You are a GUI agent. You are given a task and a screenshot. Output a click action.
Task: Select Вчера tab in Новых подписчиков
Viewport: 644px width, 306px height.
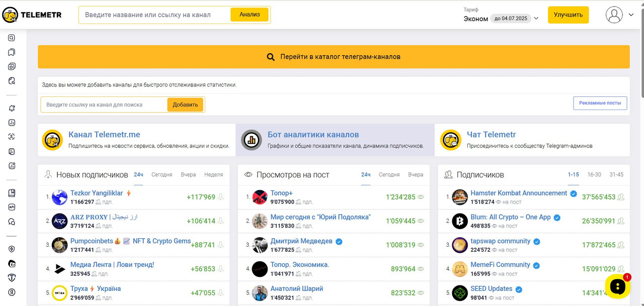(188, 174)
